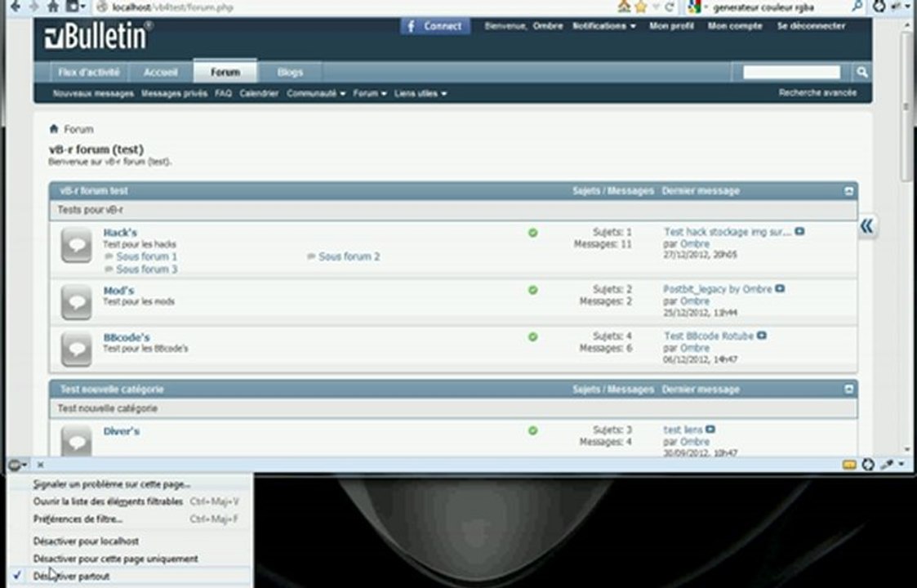Open Sous forum 2

click(x=349, y=257)
